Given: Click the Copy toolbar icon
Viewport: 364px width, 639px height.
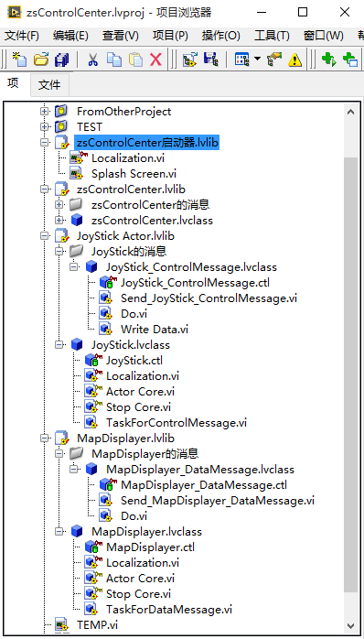Looking at the screenshot, I should point(114,60).
